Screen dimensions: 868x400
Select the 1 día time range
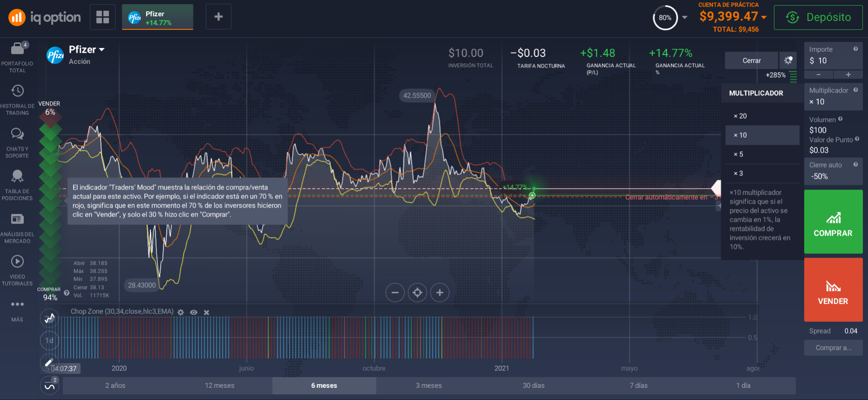(743, 386)
